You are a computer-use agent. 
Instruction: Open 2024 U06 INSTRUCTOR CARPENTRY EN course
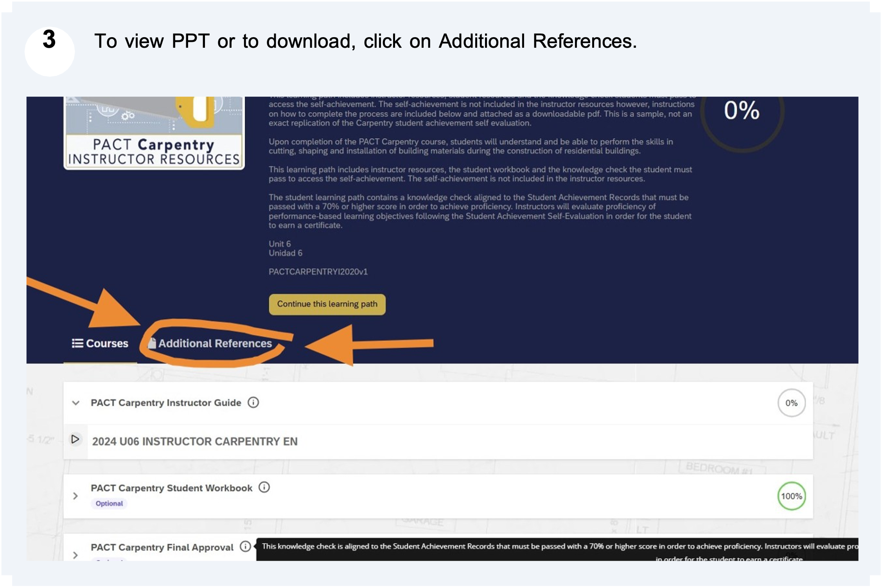195,442
